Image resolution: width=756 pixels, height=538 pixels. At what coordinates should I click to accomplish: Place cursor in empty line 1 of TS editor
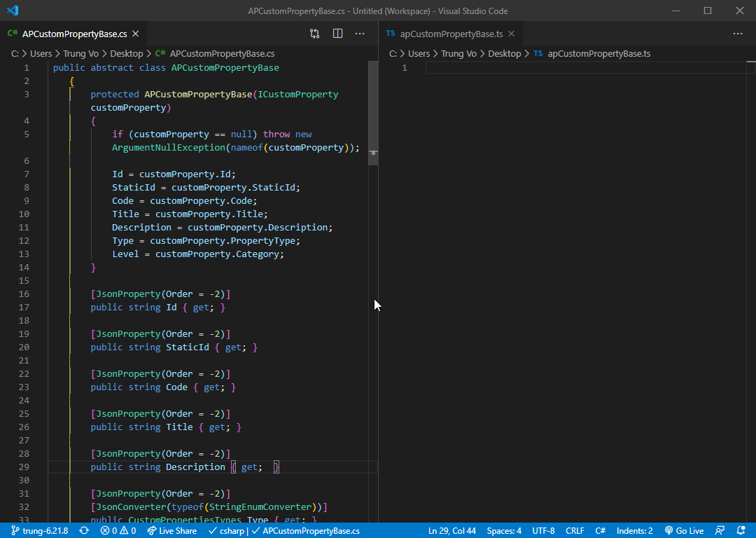[x=587, y=67]
